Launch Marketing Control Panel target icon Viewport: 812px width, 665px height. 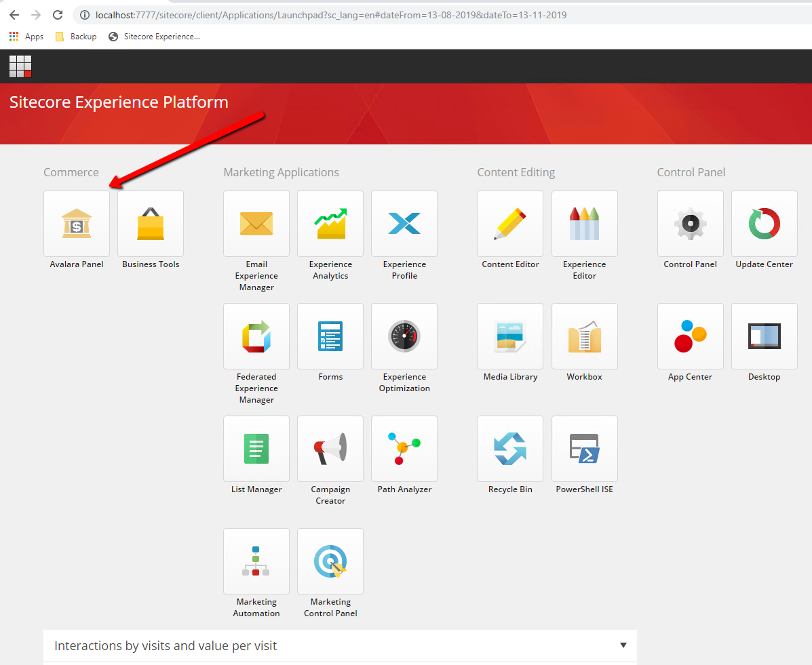coord(330,561)
